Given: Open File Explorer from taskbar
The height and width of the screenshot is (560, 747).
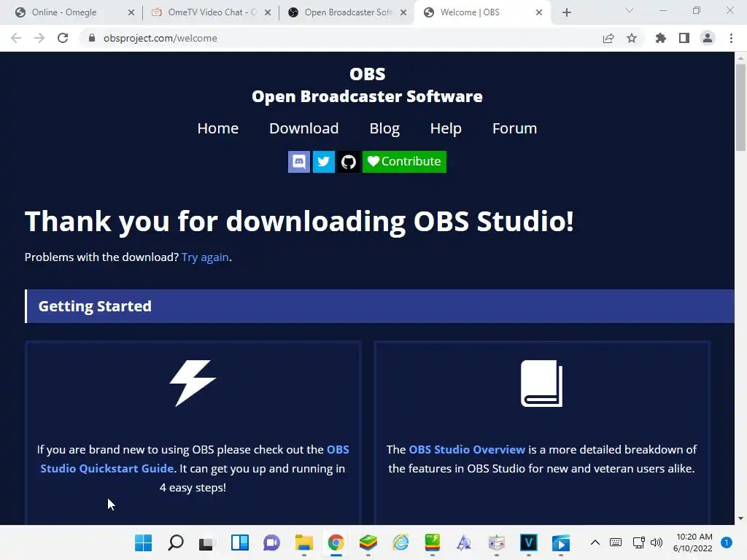Looking at the screenshot, I should pyautogui.click(x=303, y=542).
